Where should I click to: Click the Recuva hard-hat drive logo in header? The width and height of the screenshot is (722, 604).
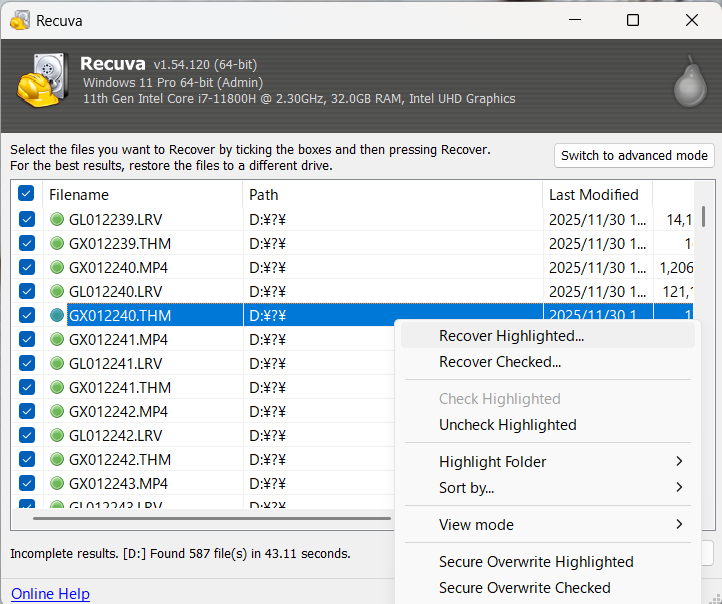[x=42, y=79]
